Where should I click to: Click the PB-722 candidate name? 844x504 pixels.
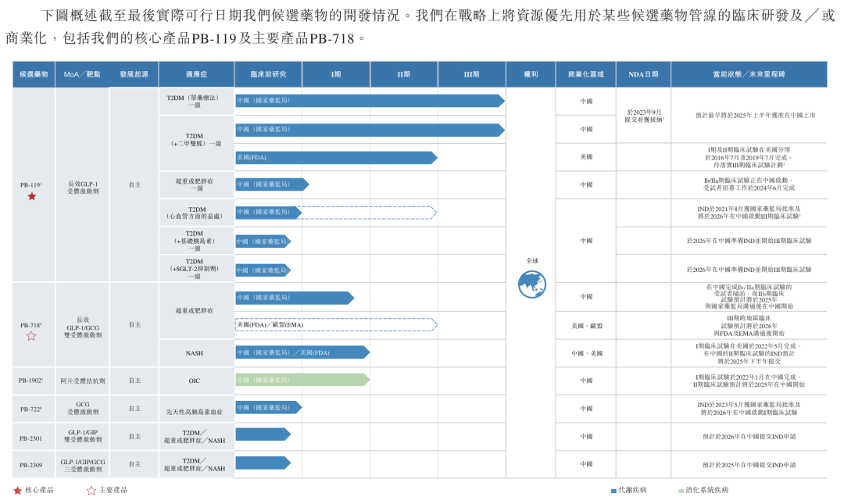click(30, 409)
